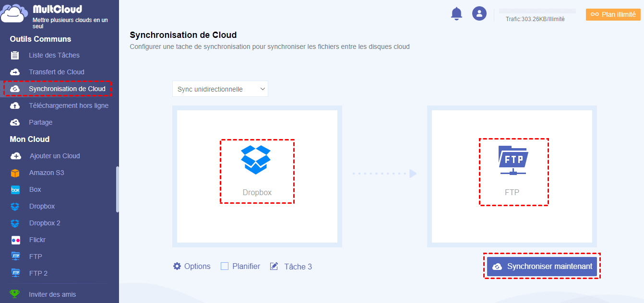The image size is (644, 303).
Task: Open the Box cloud entry
Action: [35, 189]
